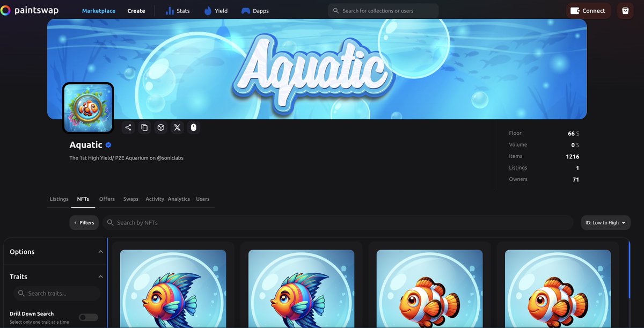644x328 pixels.
Task: Toggle Drill Down Search switch
Action: pyautogui.click(x=89, y=317)
